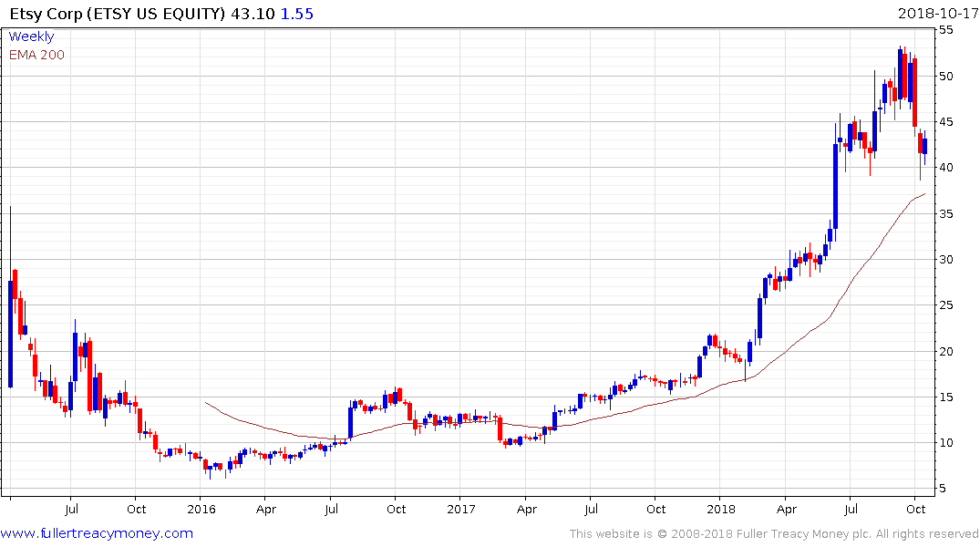Click the copyright notice text
Screen dimensions: 980x547
pos(774,534)
